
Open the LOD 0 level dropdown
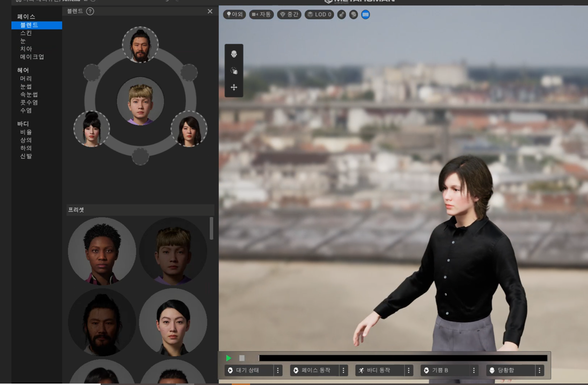(x=319, y=14)
